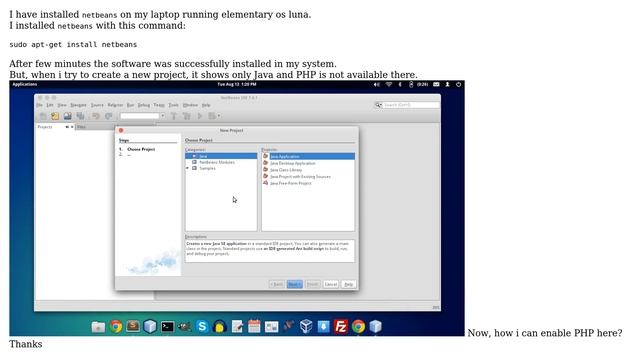
Task: Select Java Desktop Application project type
Action: [292, 163]
